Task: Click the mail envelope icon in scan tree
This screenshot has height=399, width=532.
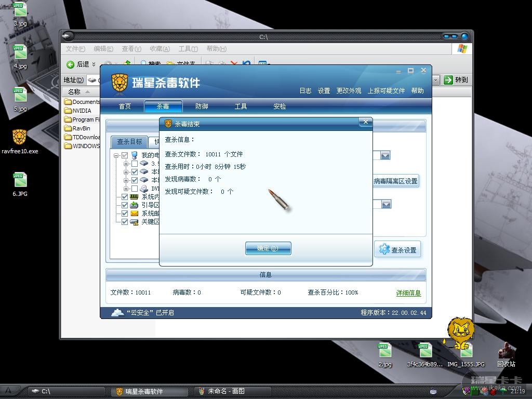Action: coord(135,214)
